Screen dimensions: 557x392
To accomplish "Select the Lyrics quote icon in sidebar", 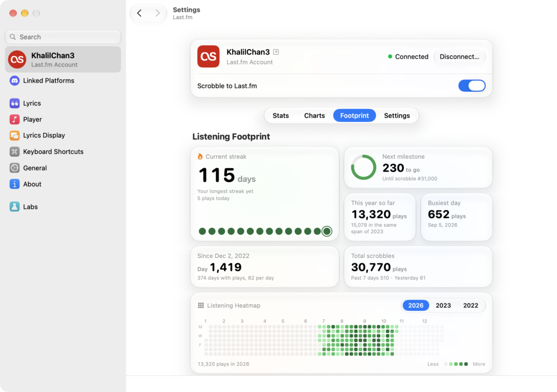I will (14, 104).
